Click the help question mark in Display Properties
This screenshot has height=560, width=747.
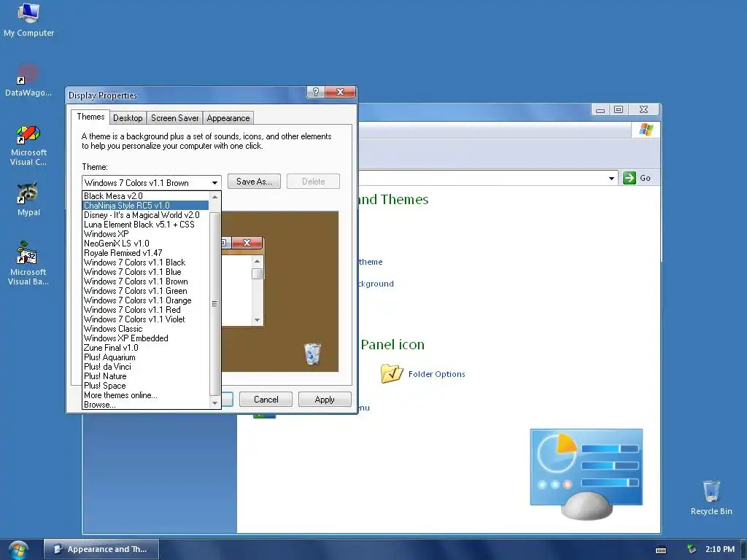[316, 92]
